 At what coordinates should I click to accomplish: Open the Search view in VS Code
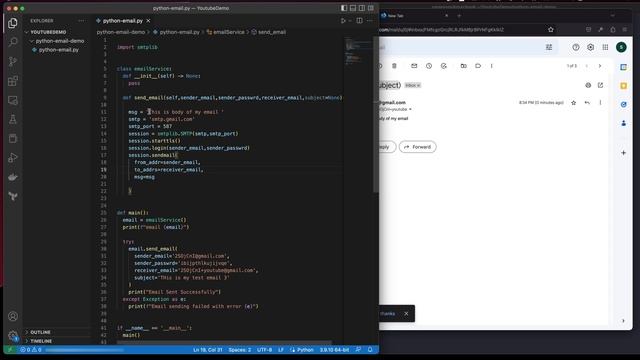pyautogui.click(x=13, y=42)
